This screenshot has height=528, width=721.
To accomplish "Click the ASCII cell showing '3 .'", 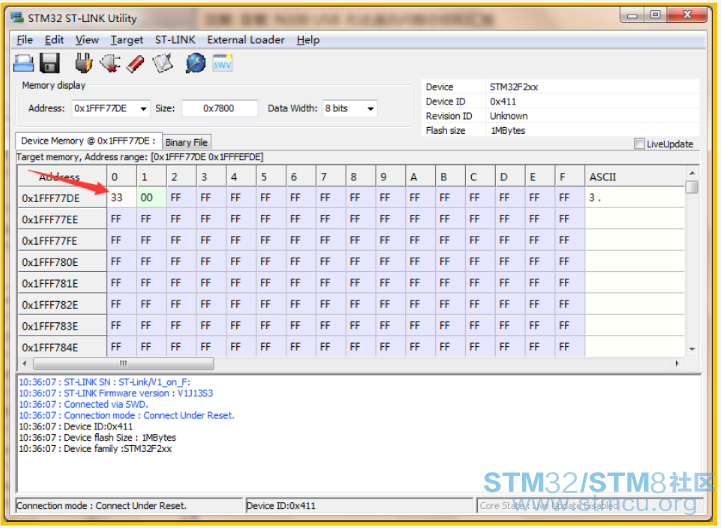I will 635,198.
